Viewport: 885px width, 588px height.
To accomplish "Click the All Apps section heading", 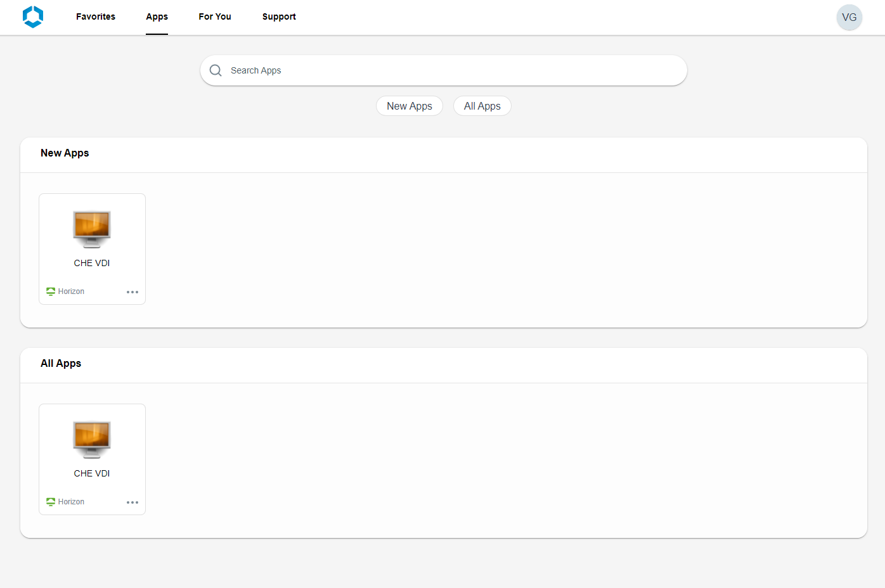I will click(61, 363).
